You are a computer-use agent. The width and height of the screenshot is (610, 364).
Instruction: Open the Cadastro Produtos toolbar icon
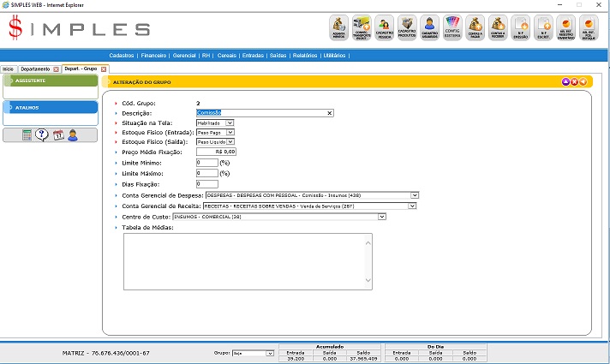click(x=407, y=27)
